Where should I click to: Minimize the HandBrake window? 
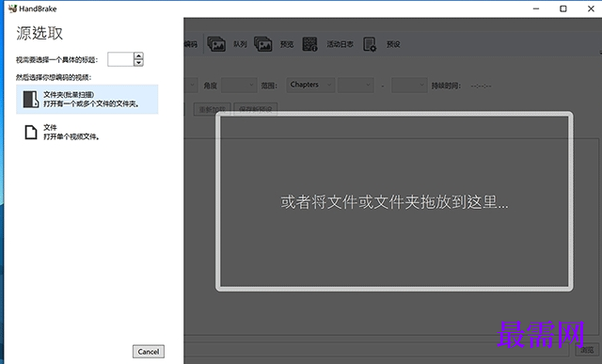[x=536, y=8]
